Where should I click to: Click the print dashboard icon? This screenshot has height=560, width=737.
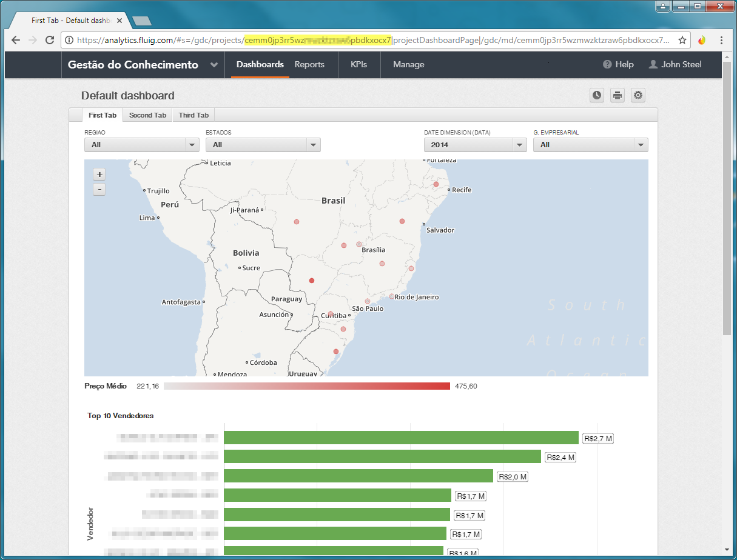pyautogui.click(x=617, y=95)
